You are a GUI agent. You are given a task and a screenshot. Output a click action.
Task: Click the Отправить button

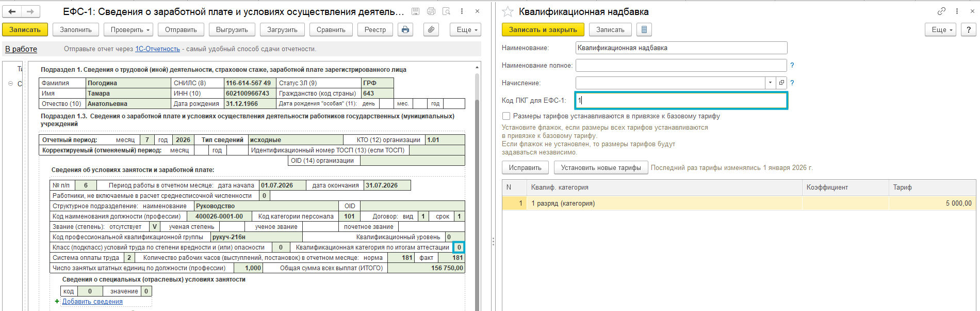click(181, 29)
